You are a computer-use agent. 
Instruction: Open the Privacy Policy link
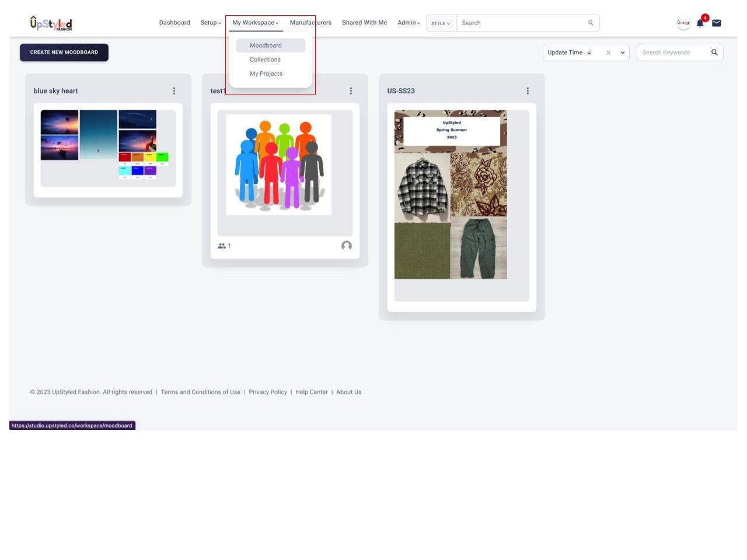[268, 392]
